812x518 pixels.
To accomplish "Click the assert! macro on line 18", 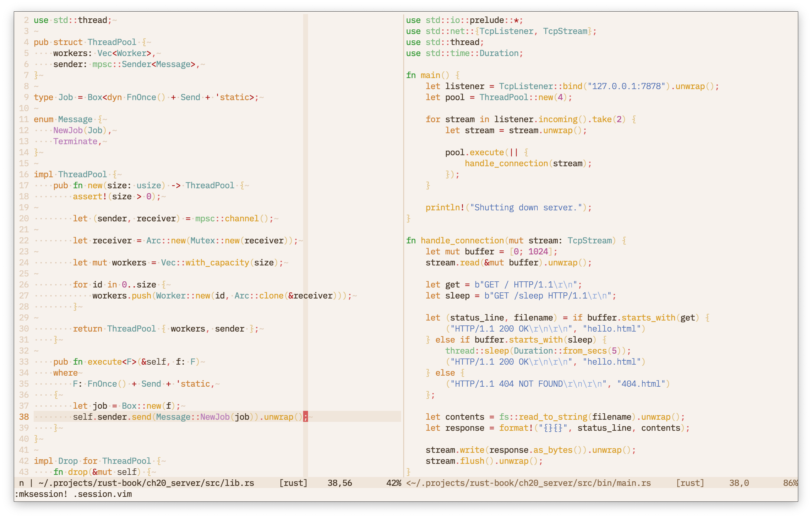I will pyautogui.click(x=89, y=196).
